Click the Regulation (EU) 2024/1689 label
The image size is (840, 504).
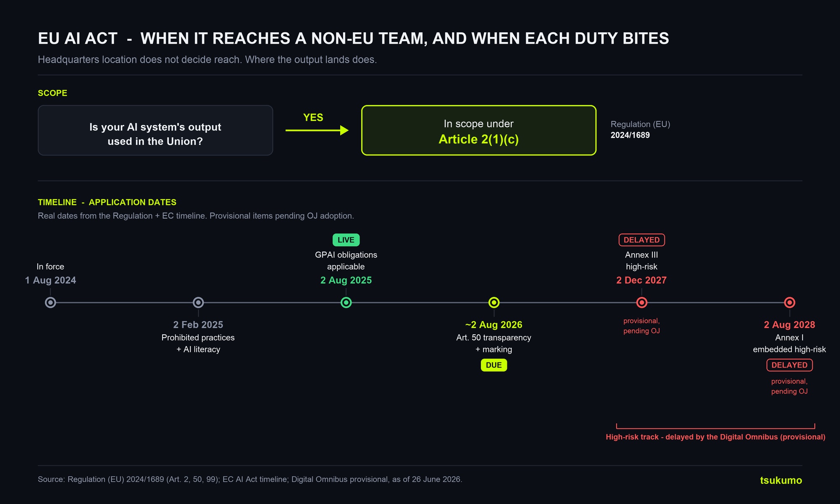pos(640,129)
